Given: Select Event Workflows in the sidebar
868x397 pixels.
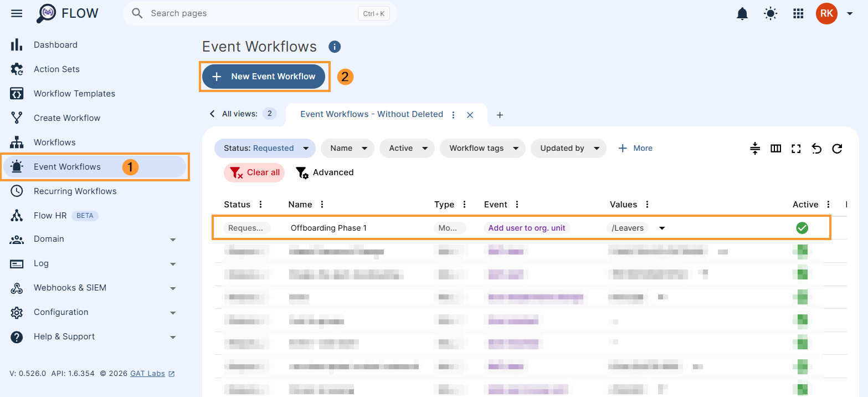Looking at the screenshot, I should [x=95, y=167].
